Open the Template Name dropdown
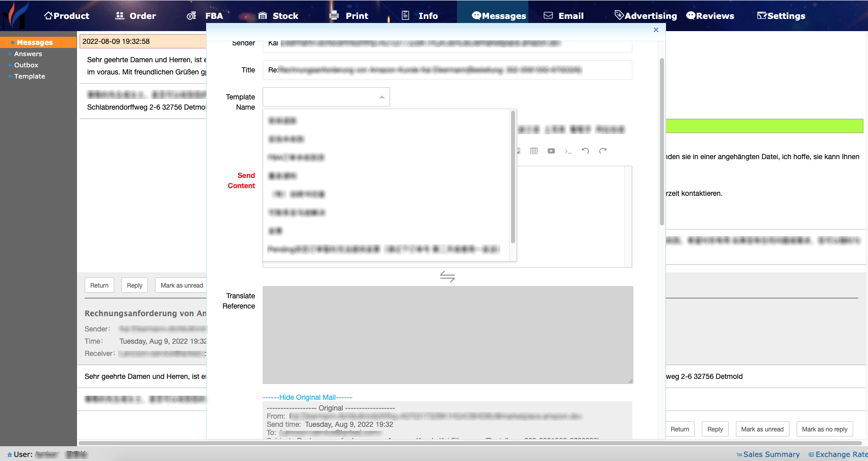 pyautogui.click(x=326, y=97)
